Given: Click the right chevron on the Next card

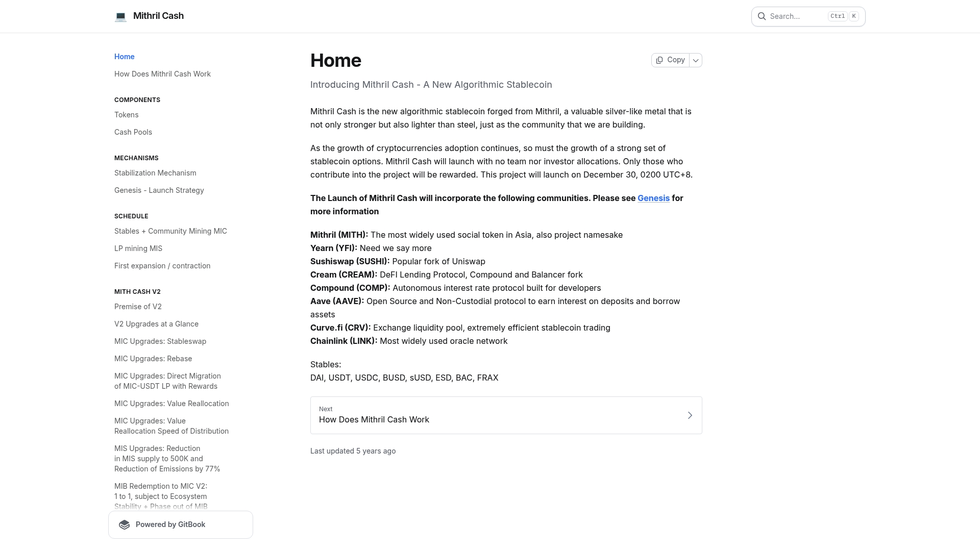Looking at the screenshot, I should [x=690, y=415].
